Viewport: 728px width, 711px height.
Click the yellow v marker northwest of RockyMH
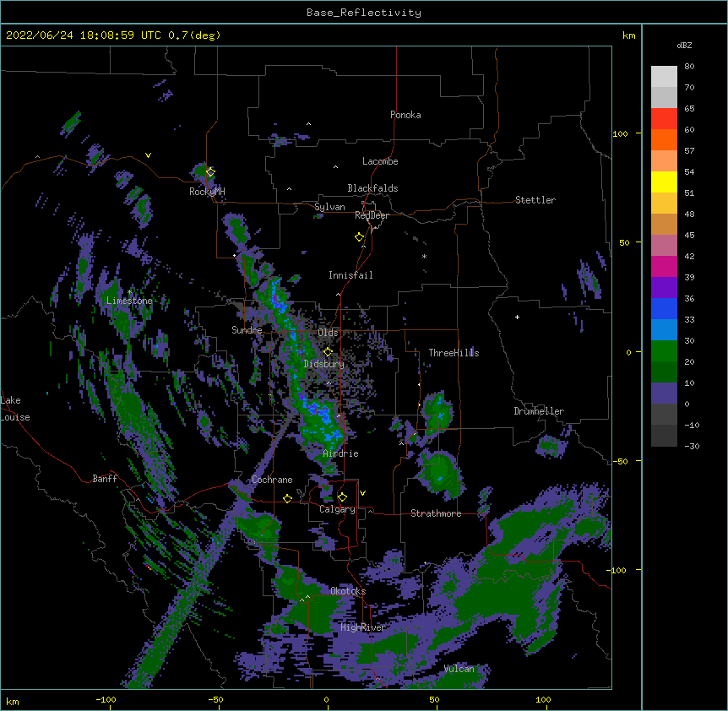(148, 155)
